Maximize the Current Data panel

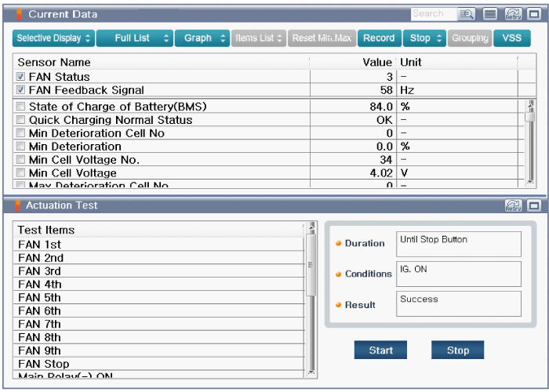[534, 14]
